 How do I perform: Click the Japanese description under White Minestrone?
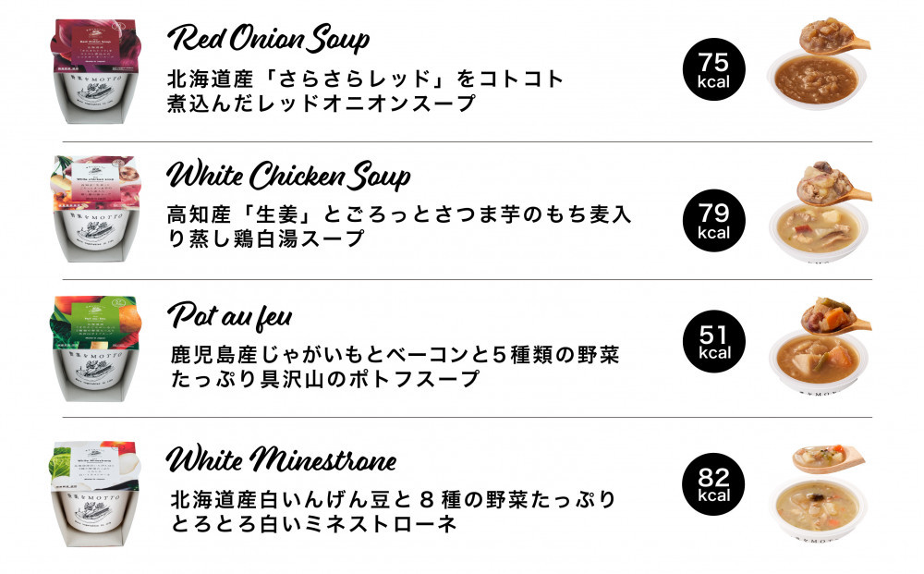[x=393, y=511]
